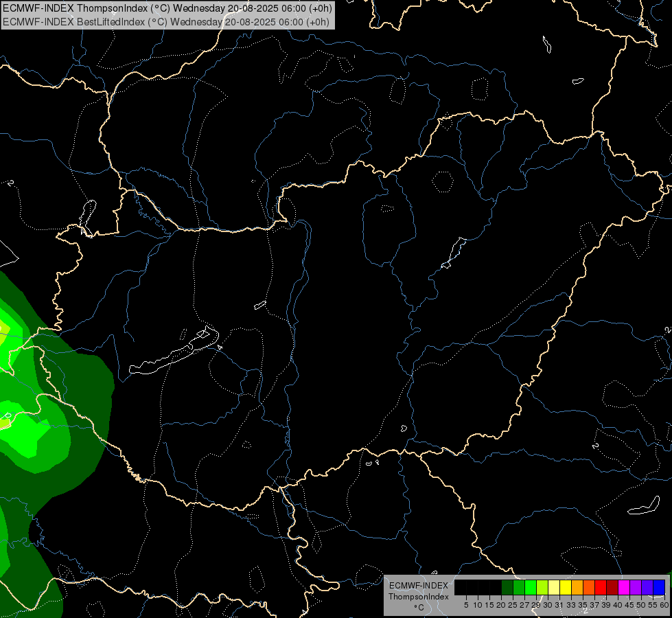Viewport: 672px width, 618px height.
Task: Select the dark green 20-25 legend swatch
Action: click(507, 587)
